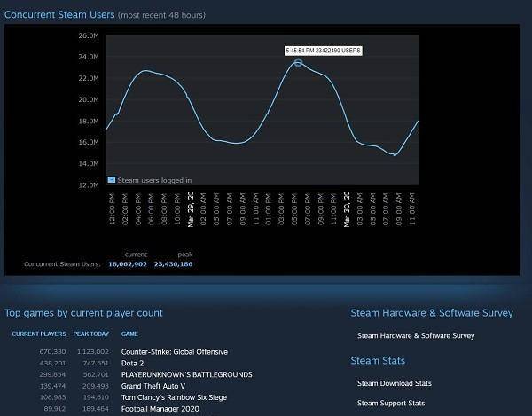Click the Steam Stats section heading
This screenshot has width=532, height=416.
(x=378, y=360)
